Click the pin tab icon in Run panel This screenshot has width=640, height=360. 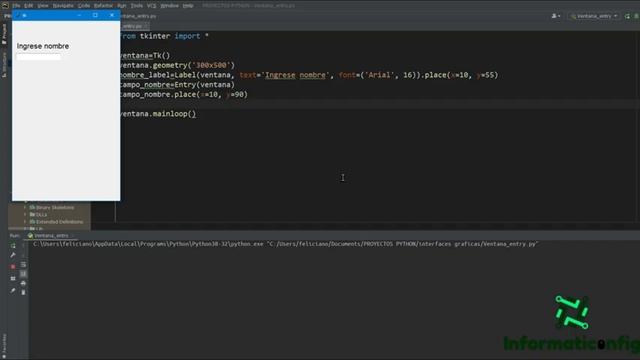coord(13,291)
